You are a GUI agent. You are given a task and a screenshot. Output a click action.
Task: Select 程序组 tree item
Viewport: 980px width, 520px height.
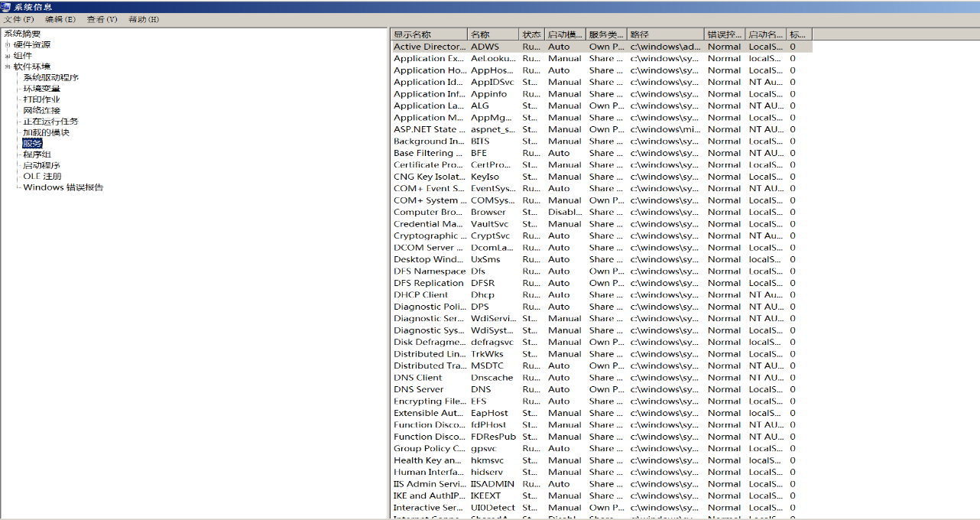[x=37, y=154]
